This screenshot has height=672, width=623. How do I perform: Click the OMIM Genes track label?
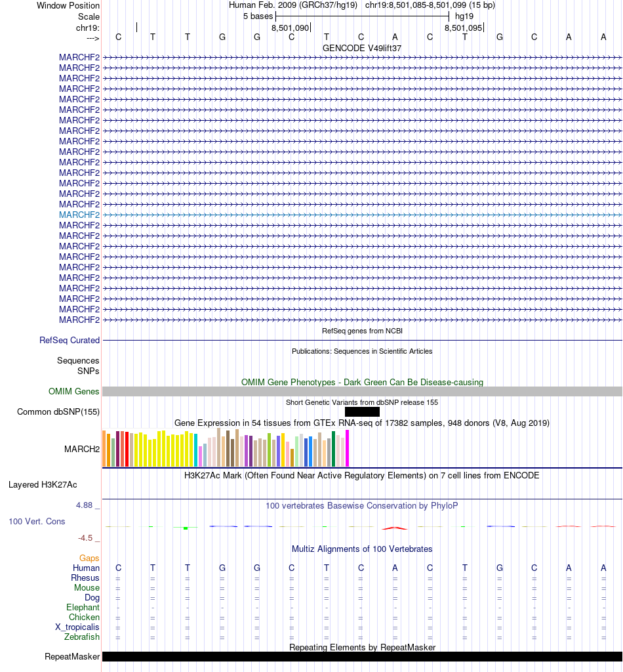click(x=73, y=391)
